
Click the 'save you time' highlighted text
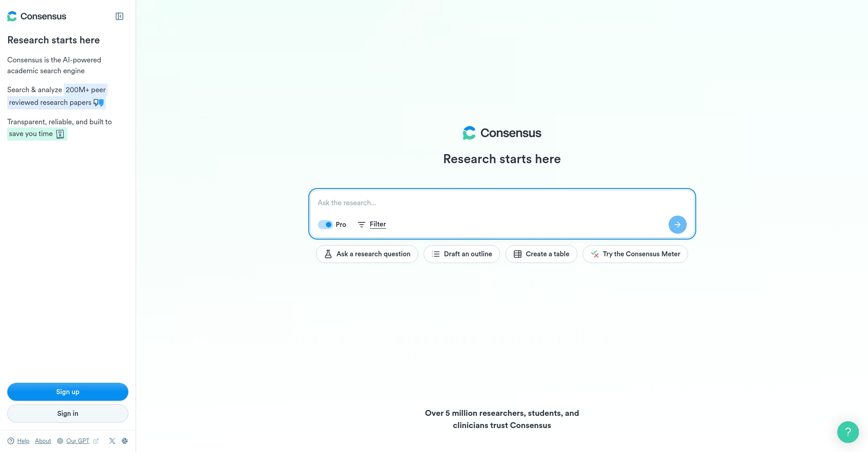pyautogui.click(x=37, y=134)
